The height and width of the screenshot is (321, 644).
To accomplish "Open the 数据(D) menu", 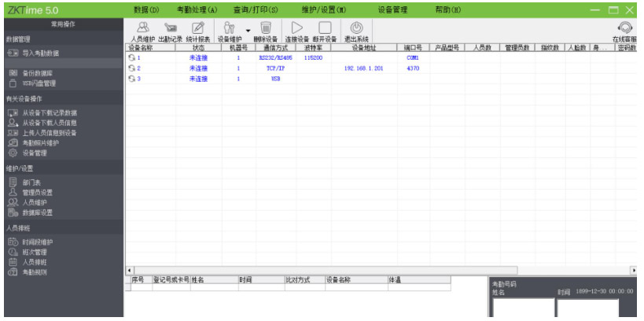I will pyautogui.click(x=146, y=9).
